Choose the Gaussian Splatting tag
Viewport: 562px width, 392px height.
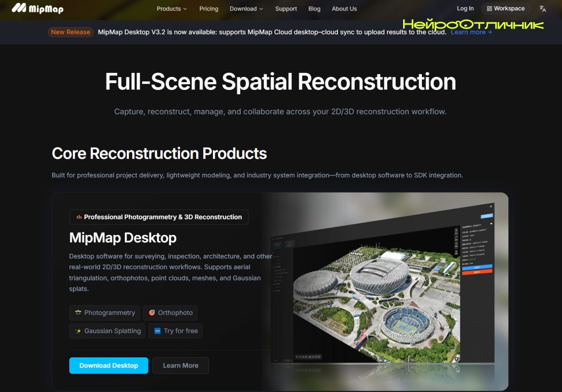pos(108,331)
